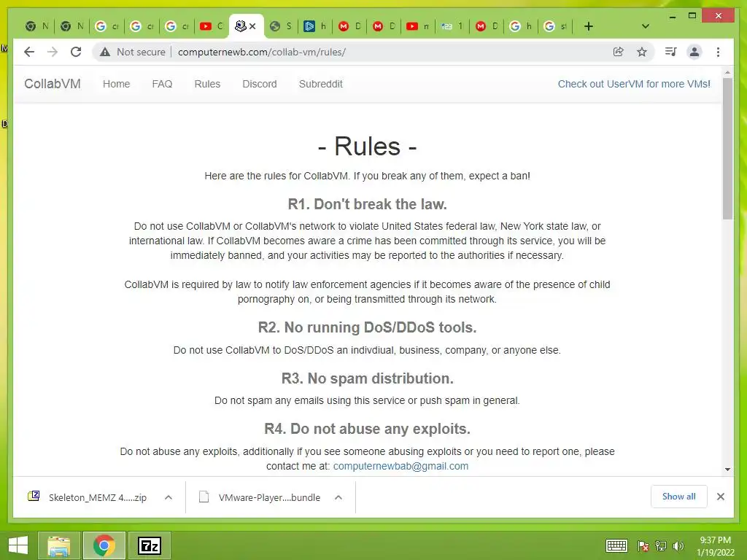Viewport: 747px width, 560px height.
Task: Expand options chevron for VMware-Player bundle download
Action: click(x=338, y=497)
